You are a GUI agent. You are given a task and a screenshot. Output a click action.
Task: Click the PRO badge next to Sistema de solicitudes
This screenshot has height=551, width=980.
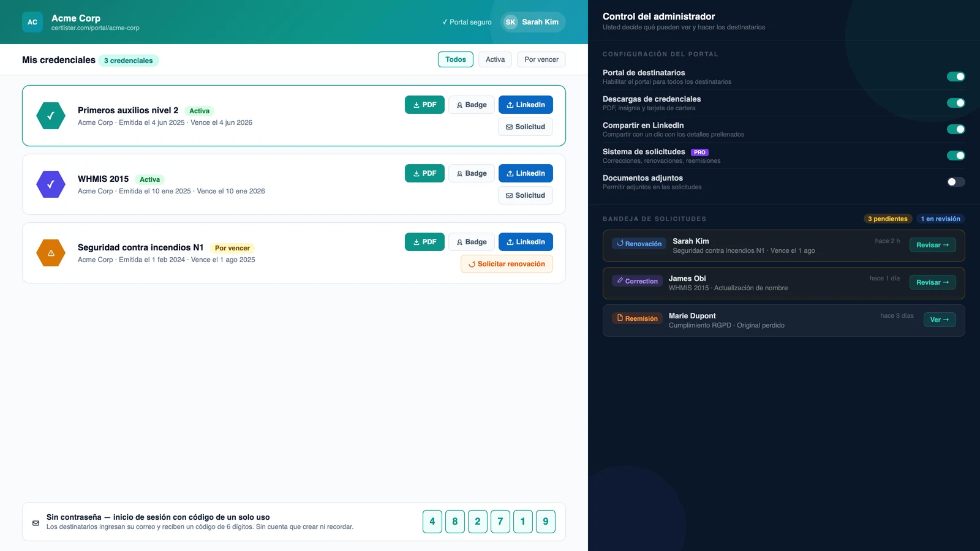[x=699, y=152]
